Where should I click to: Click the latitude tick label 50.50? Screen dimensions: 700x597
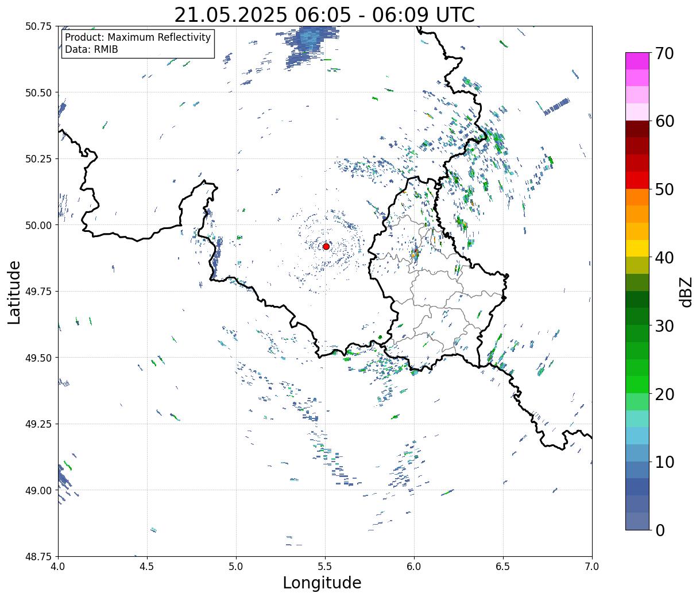click(x=38, y=92)
